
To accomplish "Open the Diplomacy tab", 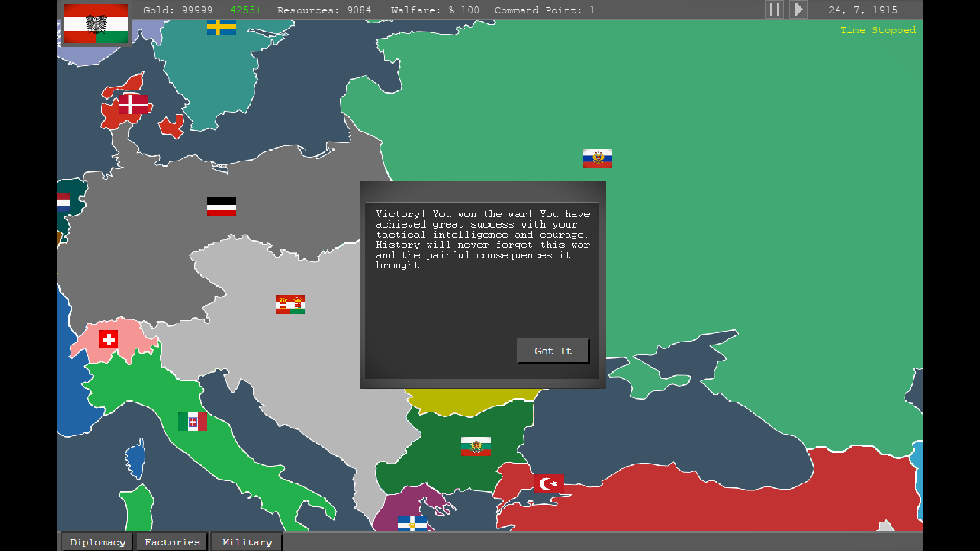I will (x=97, y=542).
